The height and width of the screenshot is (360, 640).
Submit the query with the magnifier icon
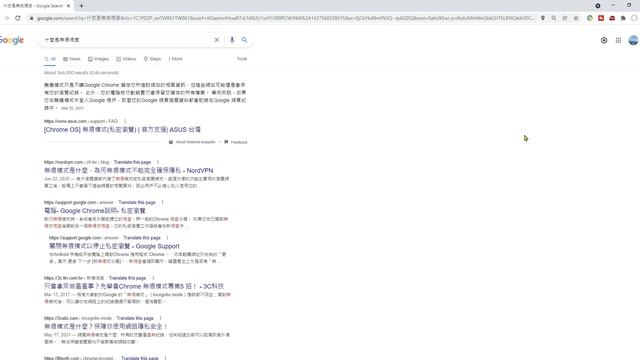tap(244, 40)
